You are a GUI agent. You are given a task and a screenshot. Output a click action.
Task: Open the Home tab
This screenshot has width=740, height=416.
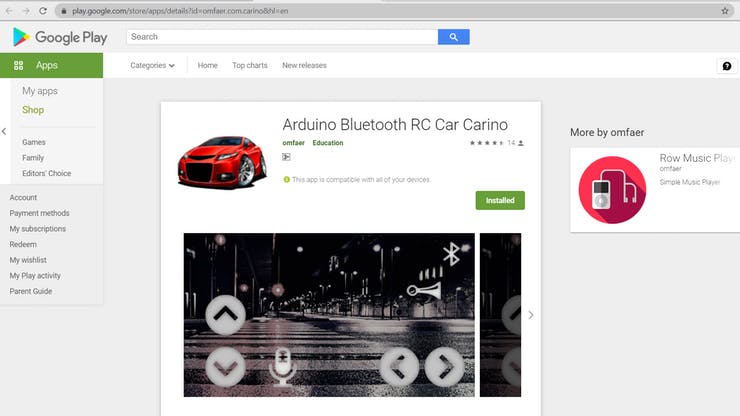208,65
